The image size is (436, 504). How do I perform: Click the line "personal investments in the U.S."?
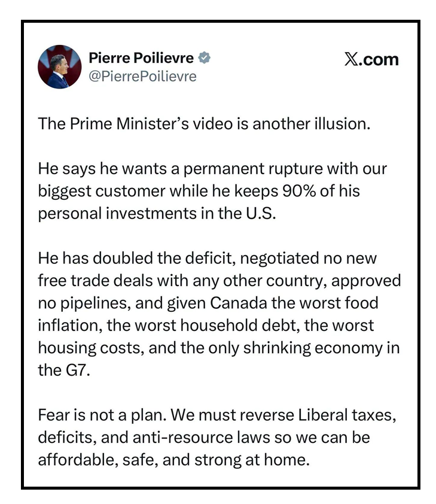coord(157,214)
